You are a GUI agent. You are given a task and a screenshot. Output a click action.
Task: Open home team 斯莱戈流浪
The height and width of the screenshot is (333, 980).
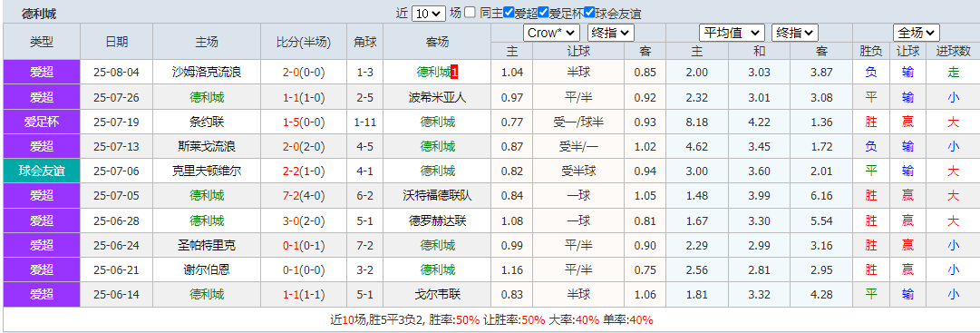(x=207, y=146)
